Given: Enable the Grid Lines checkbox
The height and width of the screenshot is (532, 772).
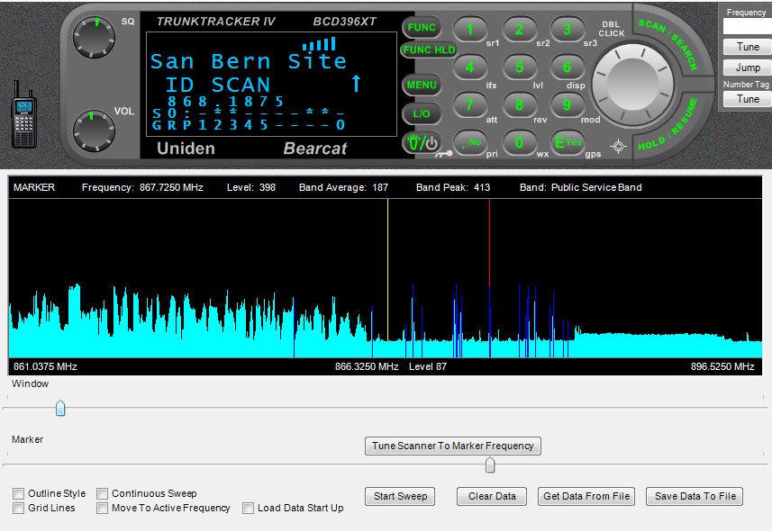Looking at the screenshot, I should coord(19,508).
